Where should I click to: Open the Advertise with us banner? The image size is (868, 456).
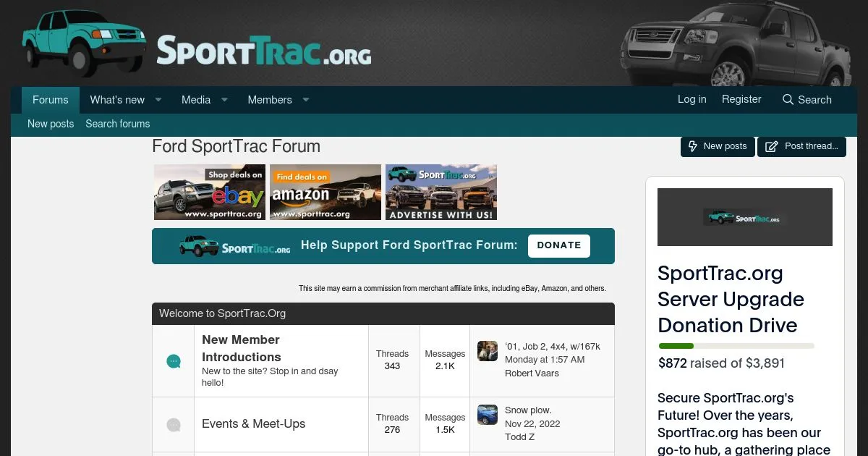[x=441, y=193]
